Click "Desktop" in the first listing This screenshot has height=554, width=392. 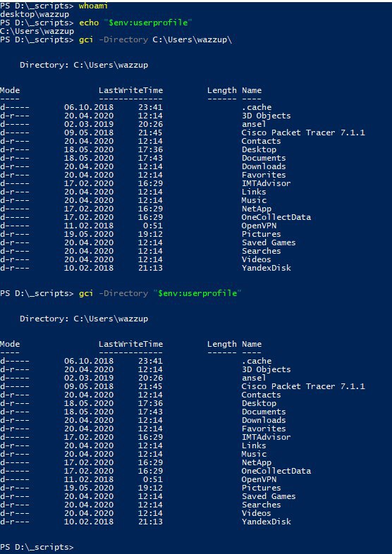[x=259, y=150]
